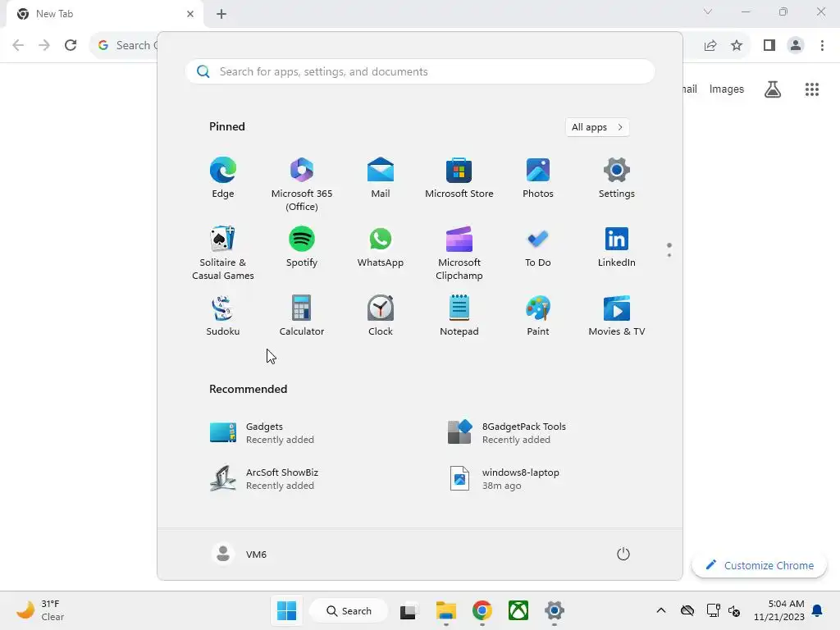Open the VM6 user account menu
Image resolution: width=840 pixels, height=630 pixels.
pos(240,554)
